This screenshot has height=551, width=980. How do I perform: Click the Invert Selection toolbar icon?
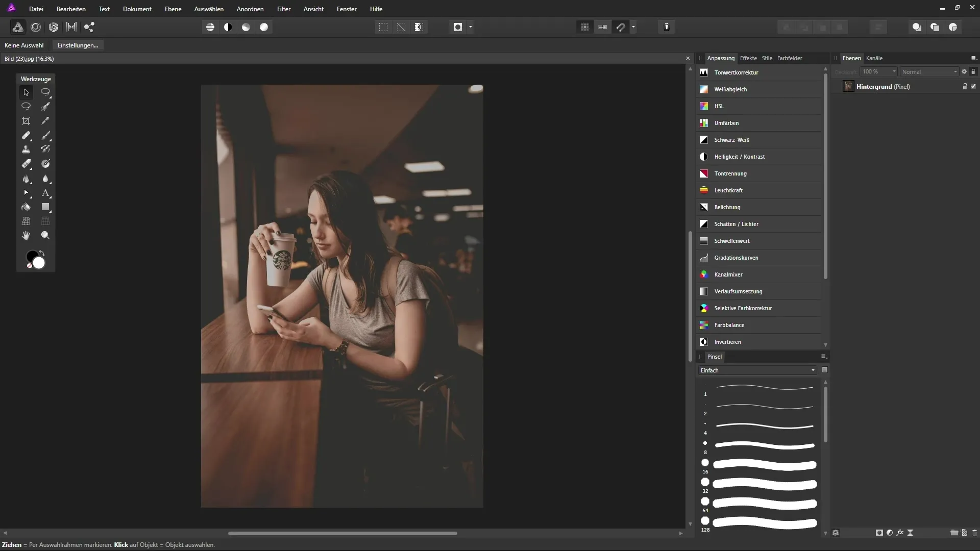click(x=419, y=27)
